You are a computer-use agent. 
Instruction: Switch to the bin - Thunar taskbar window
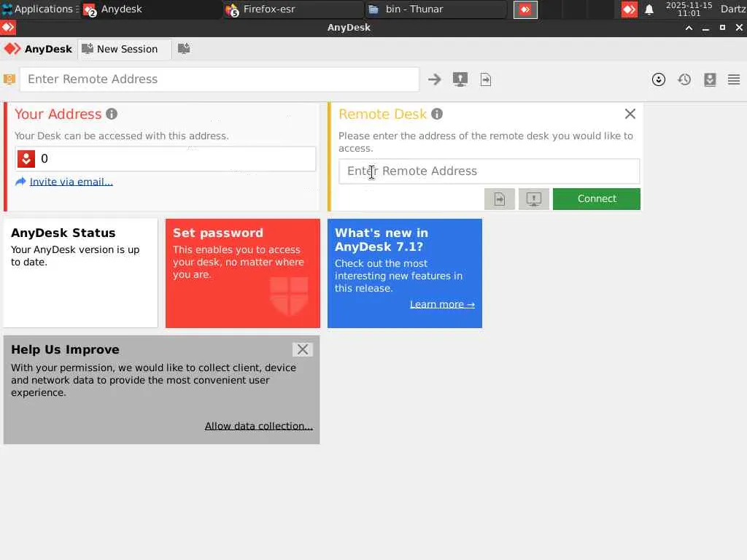[x=436, y=9]
